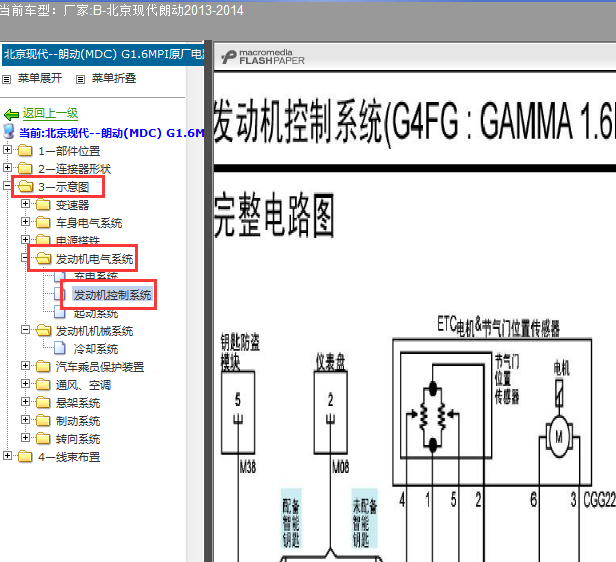The width and height of the screenshot is (616, 562).
Task: Open the 发动机控制系统 document item
Action: (112, 295)
